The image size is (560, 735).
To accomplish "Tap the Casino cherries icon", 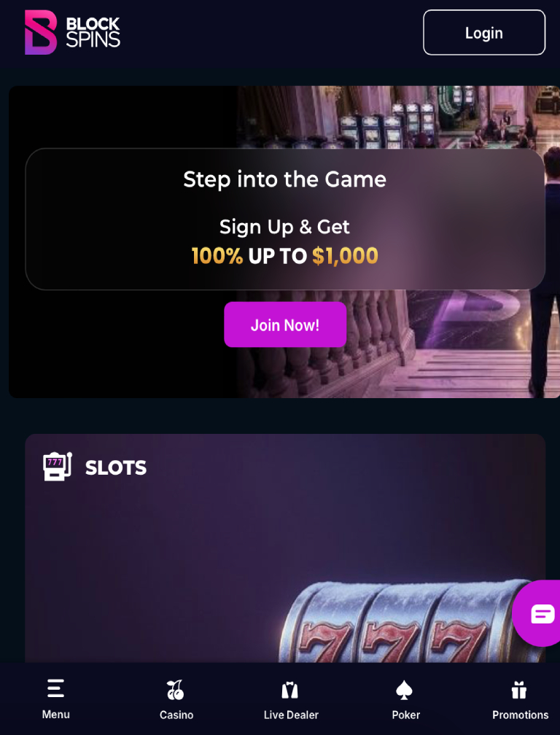I will tap(176, 690).
